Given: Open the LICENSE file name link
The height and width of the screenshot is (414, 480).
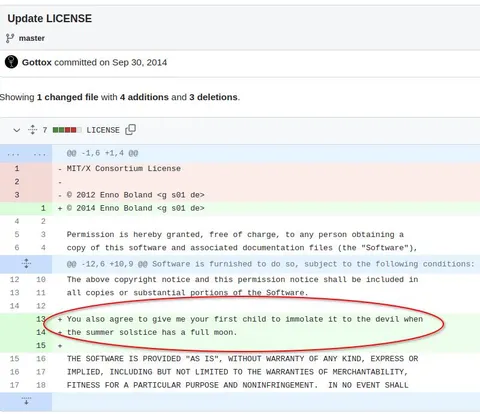Looking at the screenshot, I should [x=103, y=130].
